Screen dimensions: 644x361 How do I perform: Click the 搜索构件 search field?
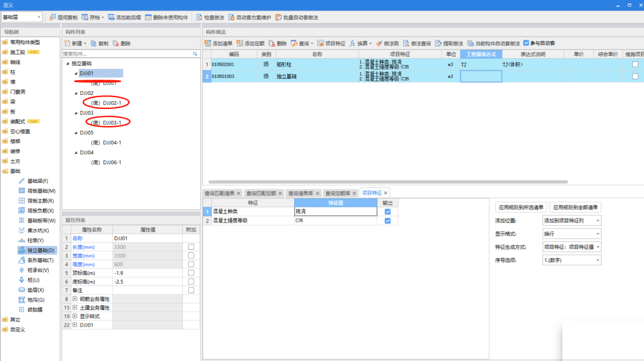pyautogui.click(x=127, y=54)
